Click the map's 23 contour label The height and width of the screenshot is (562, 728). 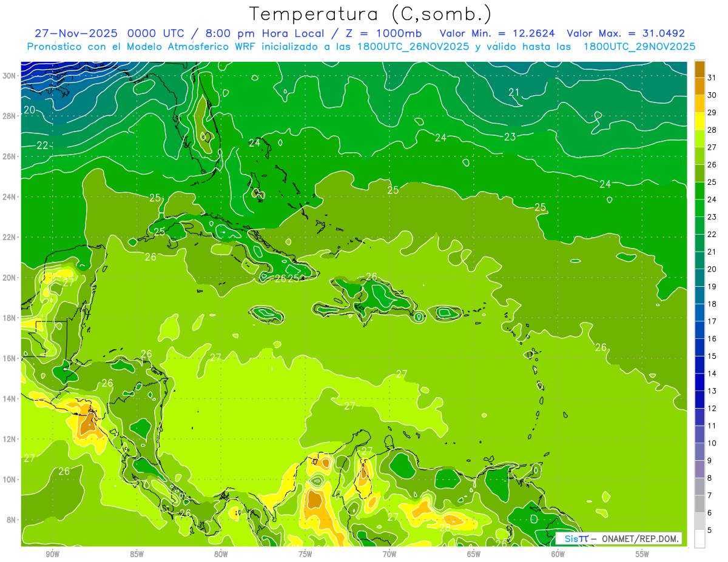click(x=510, y=137)
